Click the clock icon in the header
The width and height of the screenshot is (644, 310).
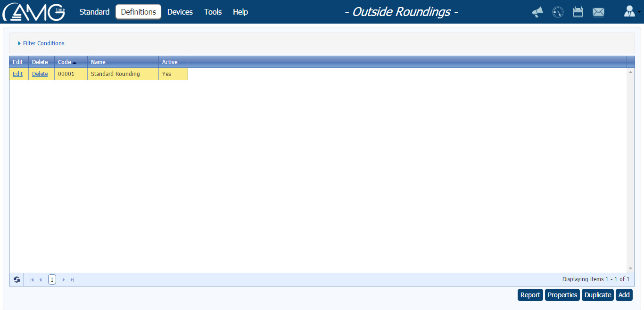pos(558,12)
